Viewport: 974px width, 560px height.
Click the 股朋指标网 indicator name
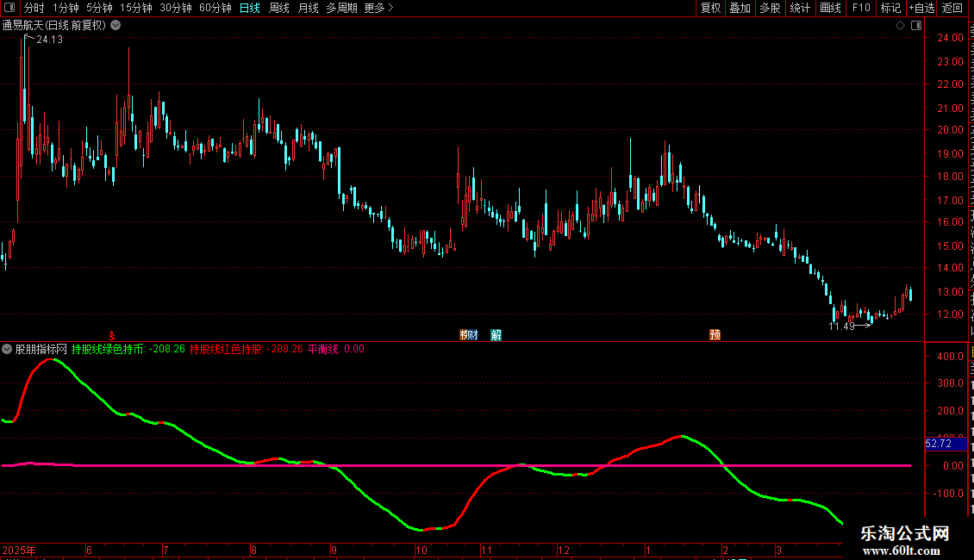point(41,350)
